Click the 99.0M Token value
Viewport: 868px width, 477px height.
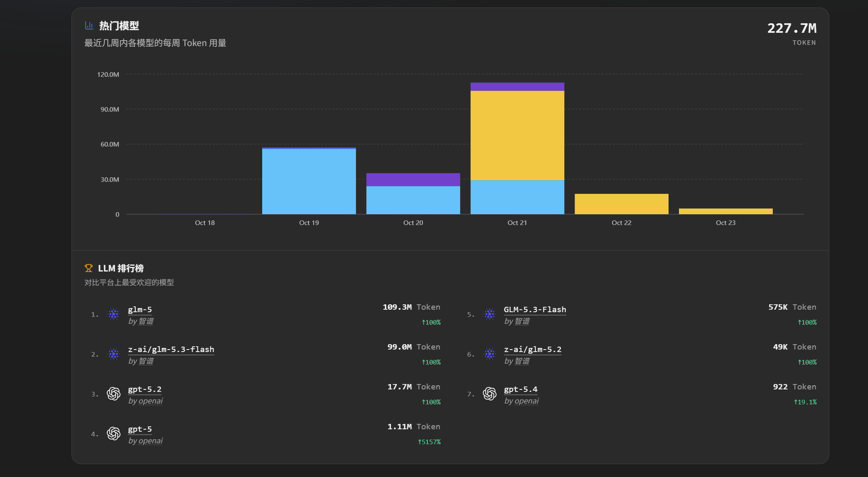pos(414,347)
